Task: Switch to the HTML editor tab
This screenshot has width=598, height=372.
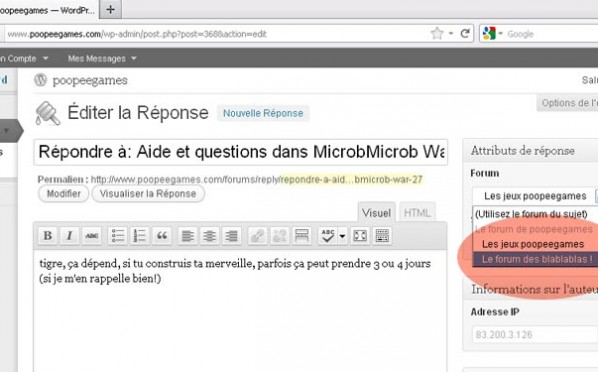Action: point(417,213)
